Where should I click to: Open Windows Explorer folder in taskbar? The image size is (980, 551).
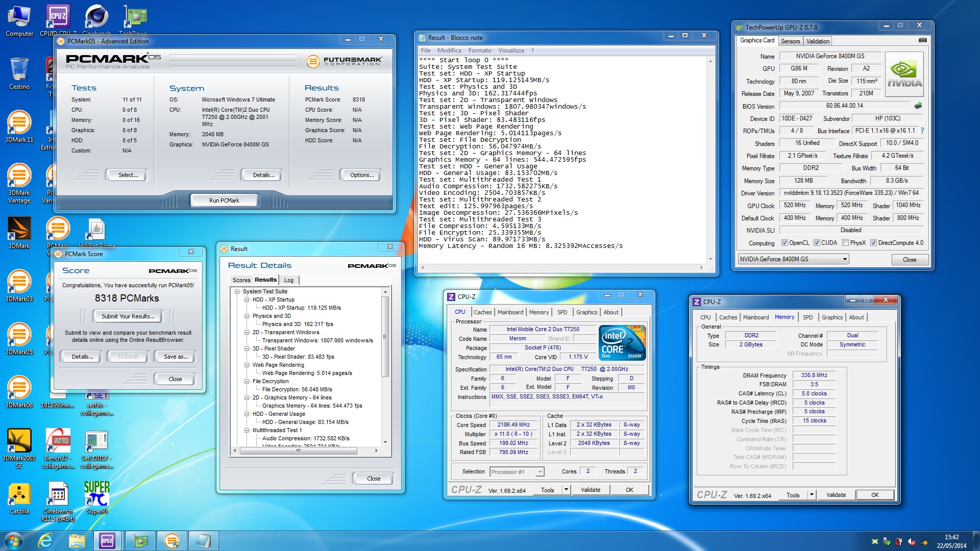coord(77,541)
